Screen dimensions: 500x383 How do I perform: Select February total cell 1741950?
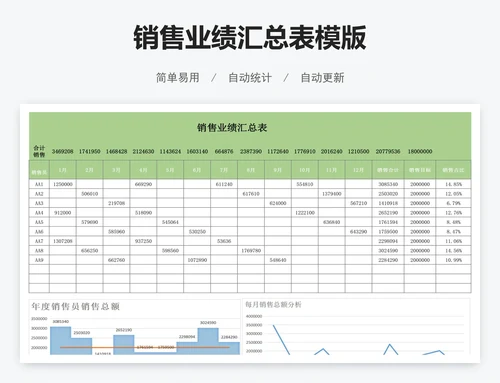coord(90,151)
